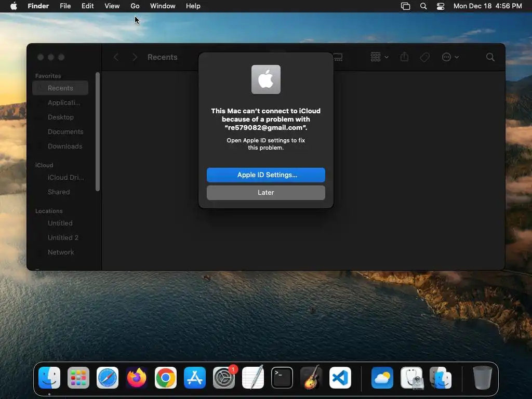Click the Stage Manager windows menu bar icon

[405, 6]
